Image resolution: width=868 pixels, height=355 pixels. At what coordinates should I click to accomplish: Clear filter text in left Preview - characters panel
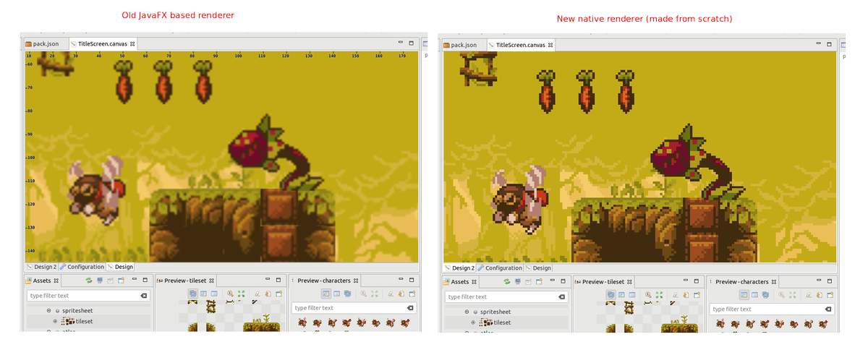410,308
